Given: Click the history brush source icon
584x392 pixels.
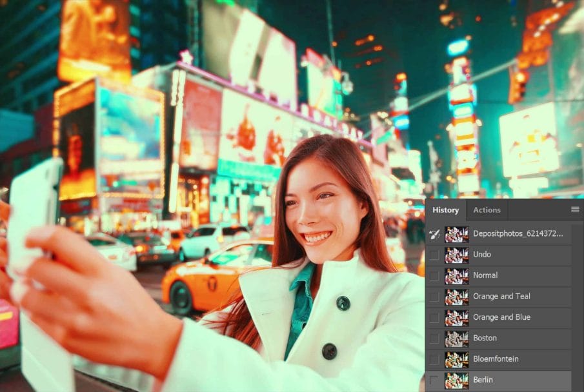Looking at the screenshot, I should pos(434,234).
